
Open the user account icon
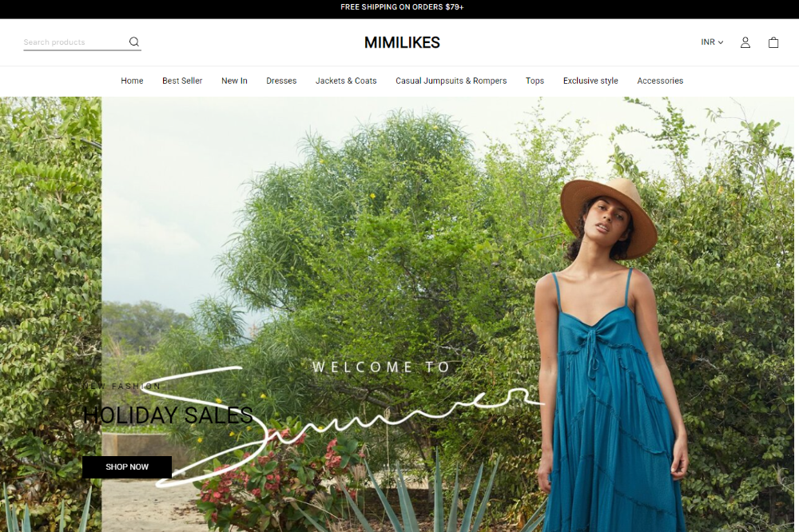pyautogui.click(x=745, y=42)
